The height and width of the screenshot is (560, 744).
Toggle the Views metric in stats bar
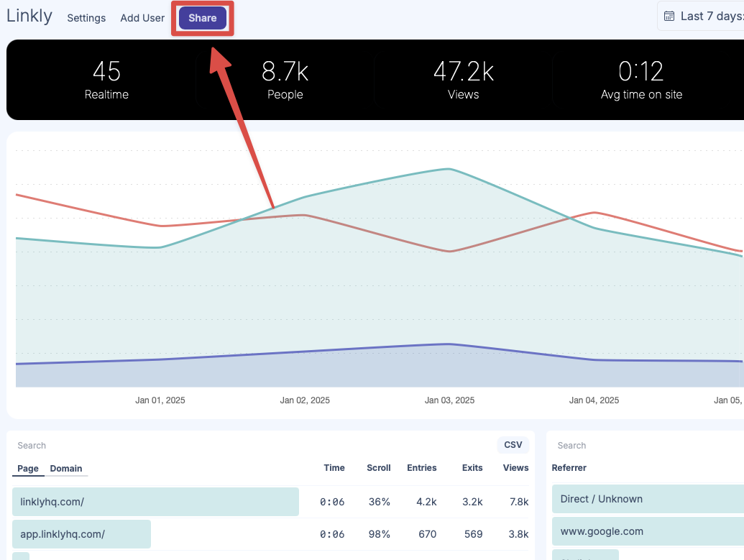click(x=463, y=80)
